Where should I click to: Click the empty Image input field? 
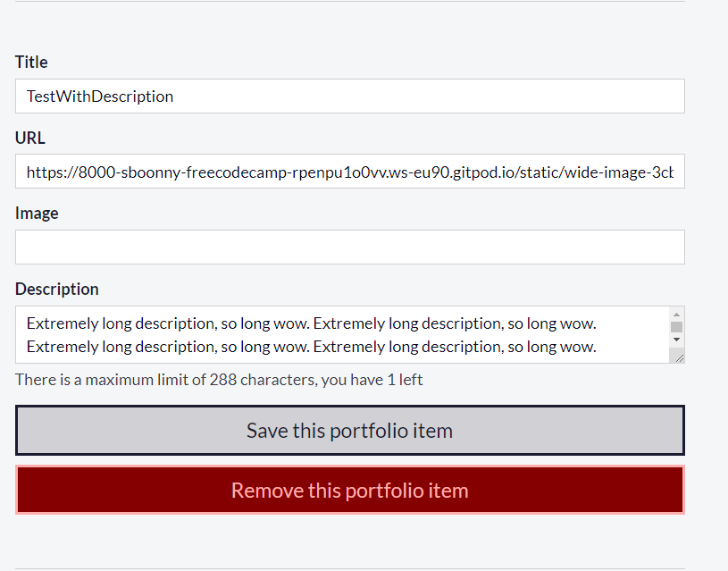[x=348, y=247]
